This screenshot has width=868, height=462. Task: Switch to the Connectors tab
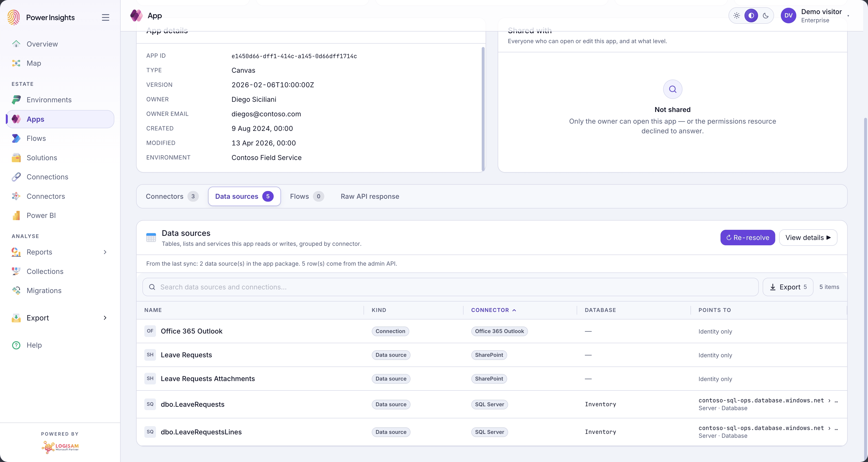click(172, 196)
